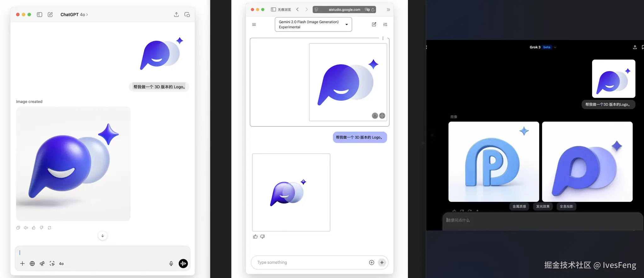
Task: Open the uploaded logo image in ChatGPT
Action: (x=161, y=53)
